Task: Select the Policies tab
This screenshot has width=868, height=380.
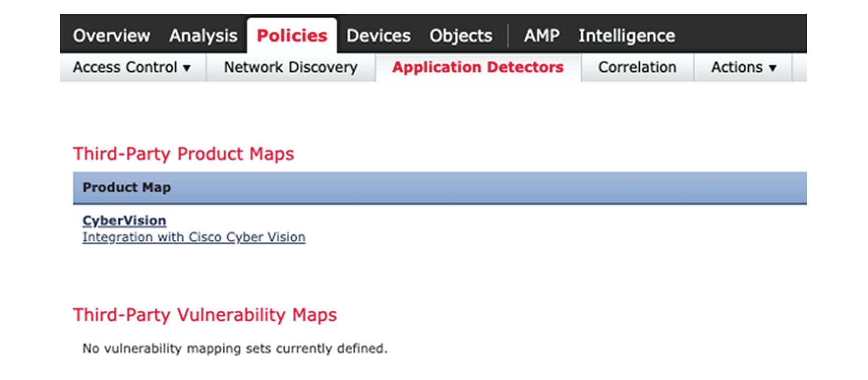Action: pyautogui.click(x=292, y=35)
